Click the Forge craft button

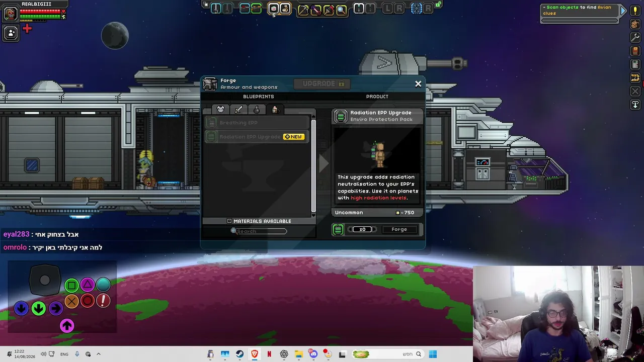399,229
